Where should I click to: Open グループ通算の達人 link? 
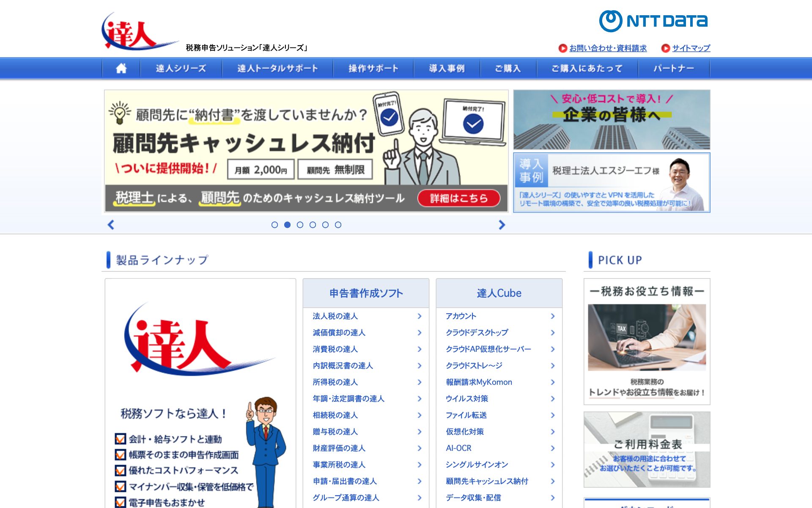click(x=346, y=498)
